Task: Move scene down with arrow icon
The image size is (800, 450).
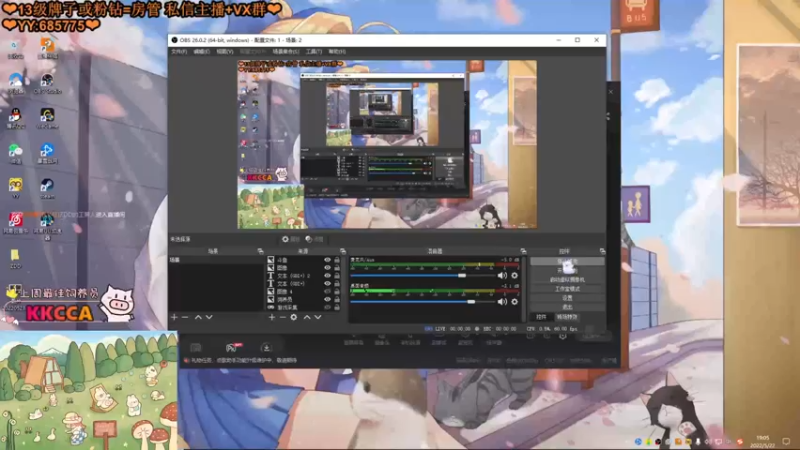Action: point(209,317)
